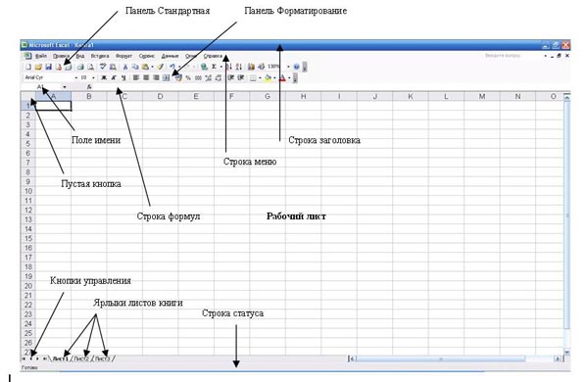
Task: Switch to the Лист3 sheet tab
Action: [x=102, y=358]
